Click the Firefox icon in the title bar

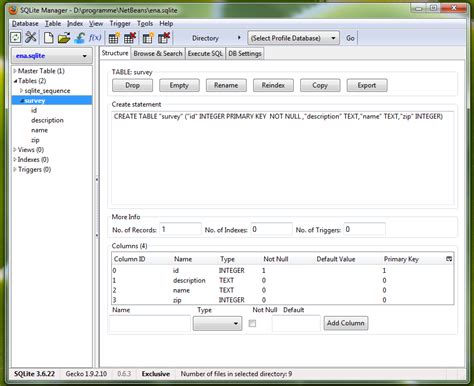click(x=13, y=10)
